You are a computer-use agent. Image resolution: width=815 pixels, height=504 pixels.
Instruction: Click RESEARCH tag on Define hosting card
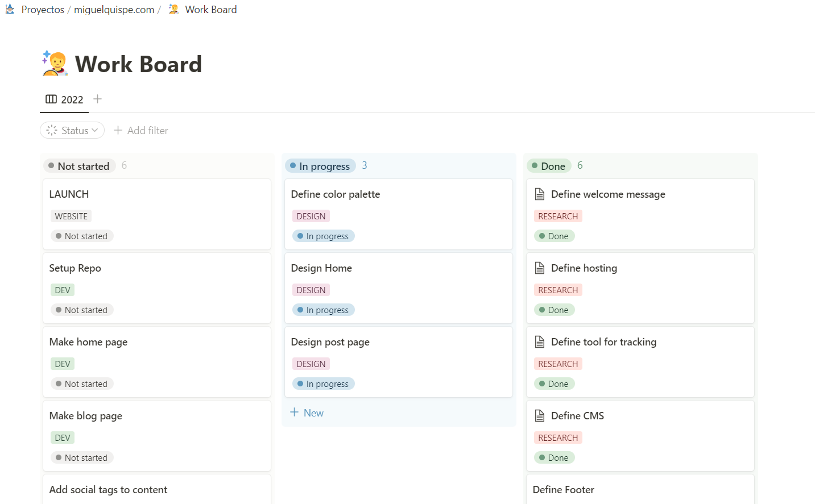point(558,290)
